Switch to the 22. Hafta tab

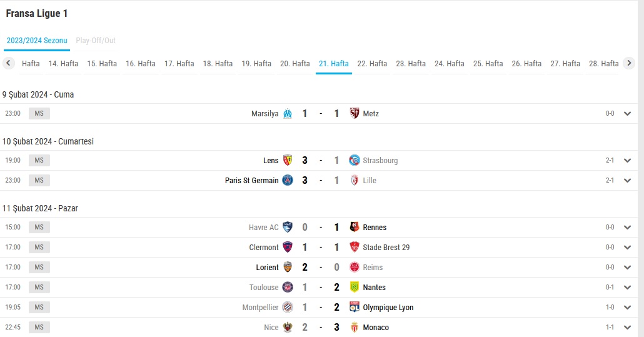[372, 64]
